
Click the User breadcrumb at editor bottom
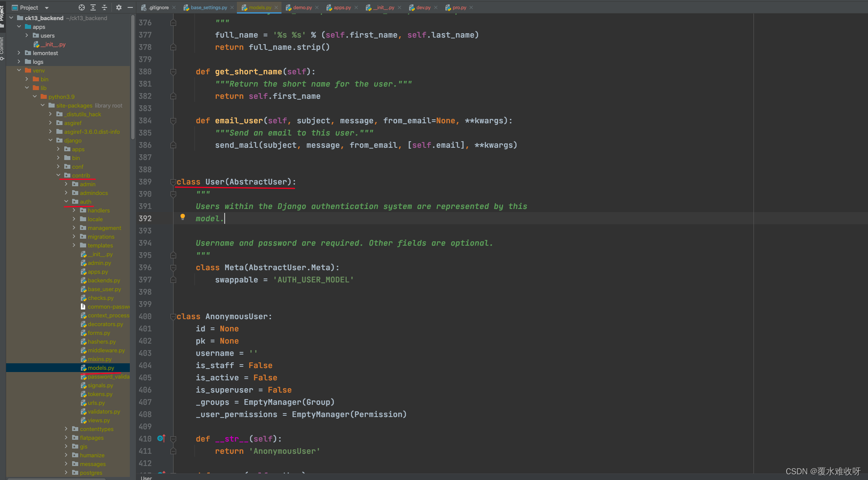(146, 478)
